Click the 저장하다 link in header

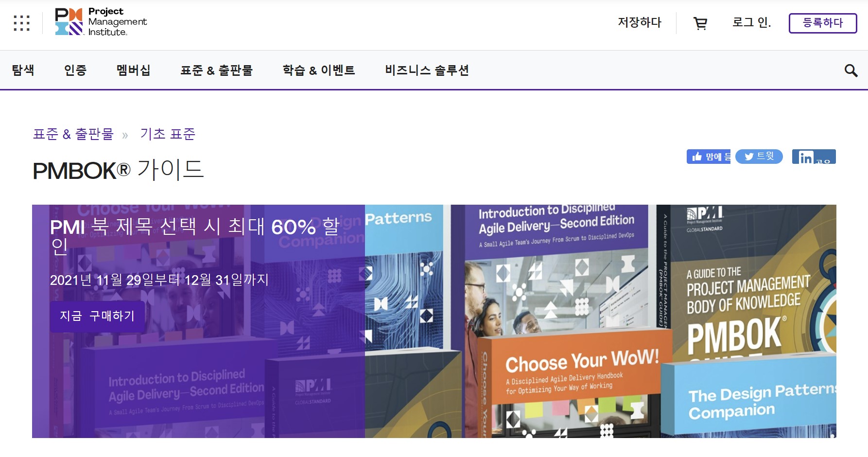[640, 22]
